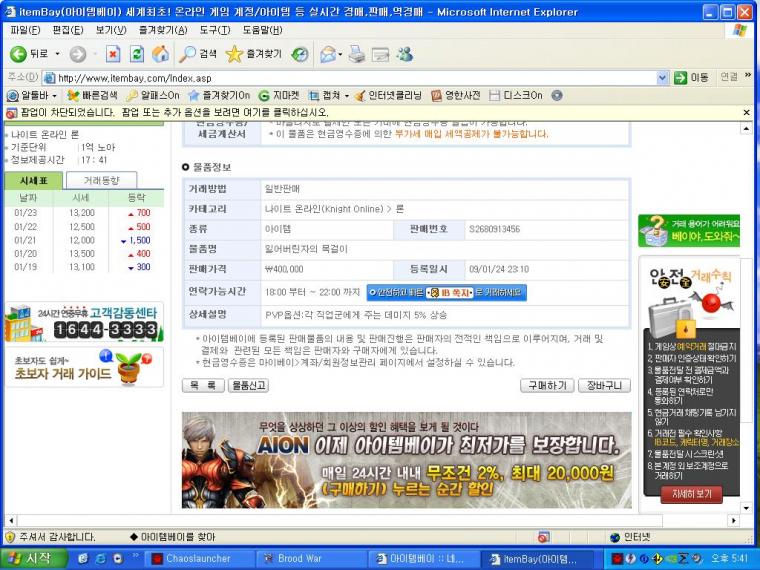Image resolution: width=760 pixels, height=570 pixels.
Task: Switch to the 거래동향 tab
Action: [101, 181]
